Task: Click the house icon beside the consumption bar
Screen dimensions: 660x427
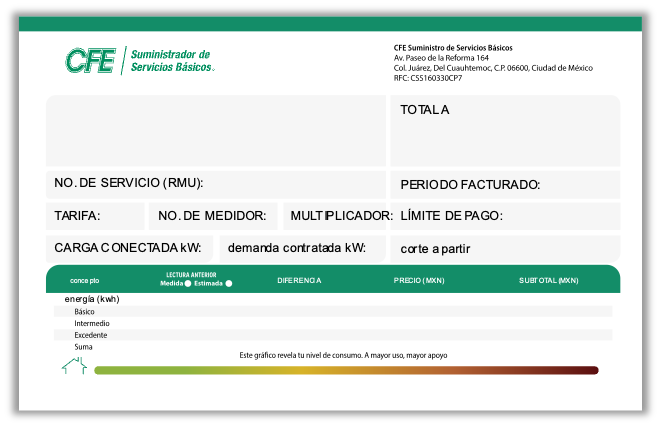Action: [73, 367]
